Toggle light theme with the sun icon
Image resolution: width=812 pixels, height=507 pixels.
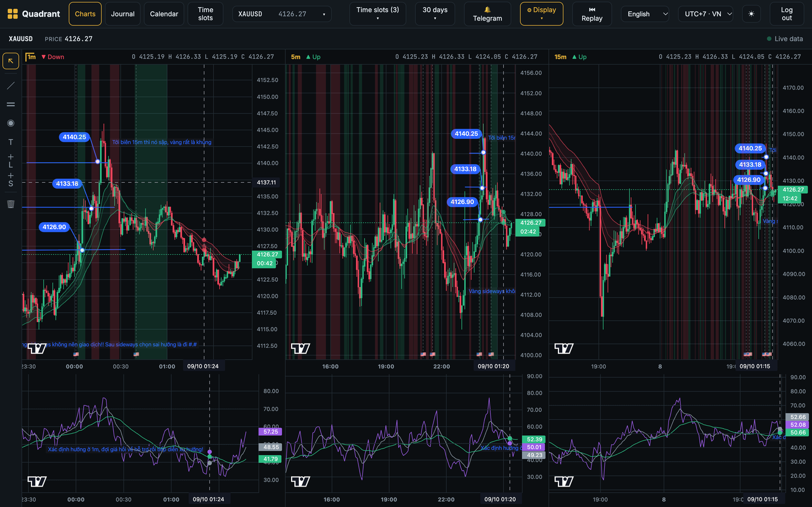point(751,14)
